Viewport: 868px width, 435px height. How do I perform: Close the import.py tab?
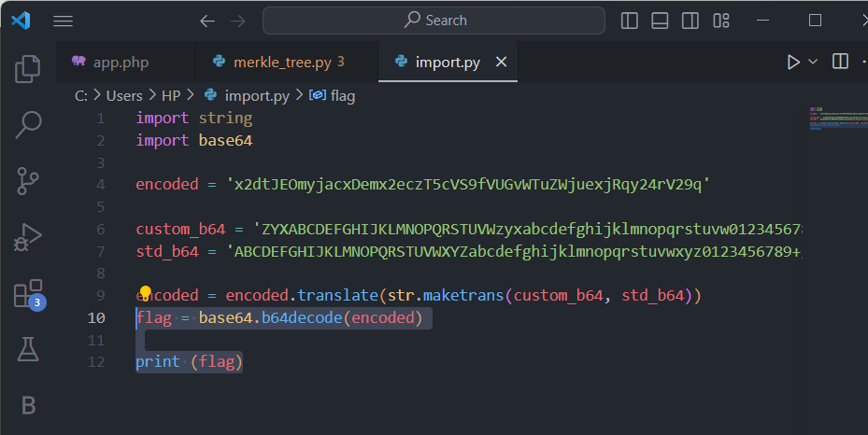(x=501, y=62)
